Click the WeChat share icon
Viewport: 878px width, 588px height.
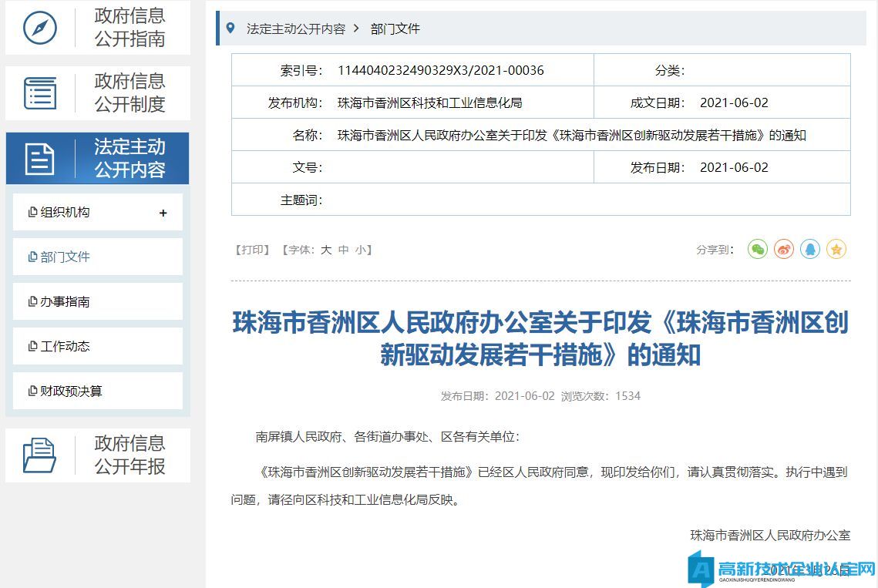coord(758,250)
